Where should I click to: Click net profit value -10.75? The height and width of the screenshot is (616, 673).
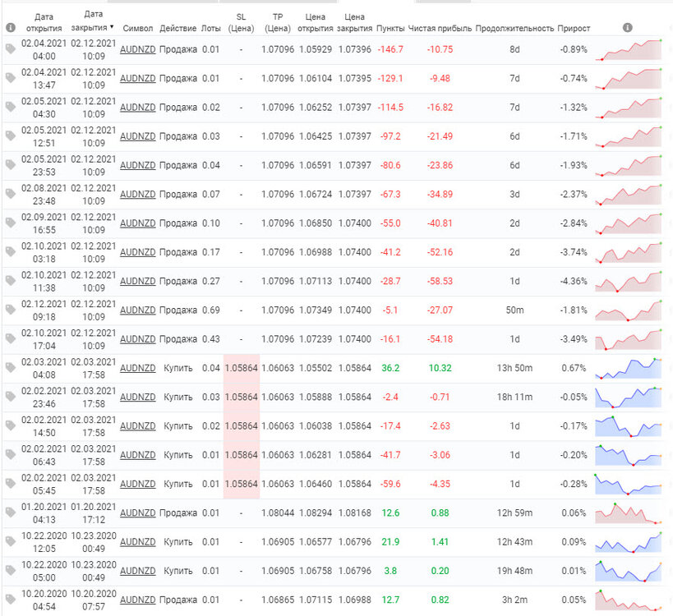(440, 49)
